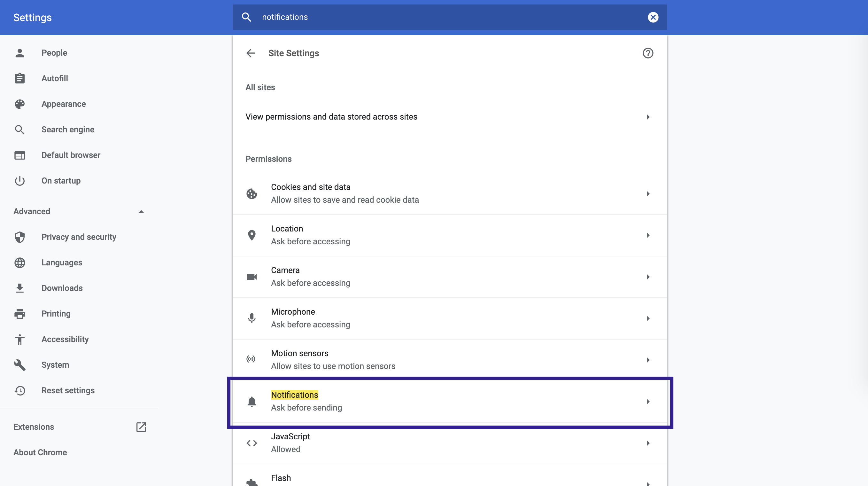The height and width of the screenshot is (486, 868).
Task: Open Privacy and security section
Action: click(79, 237)
